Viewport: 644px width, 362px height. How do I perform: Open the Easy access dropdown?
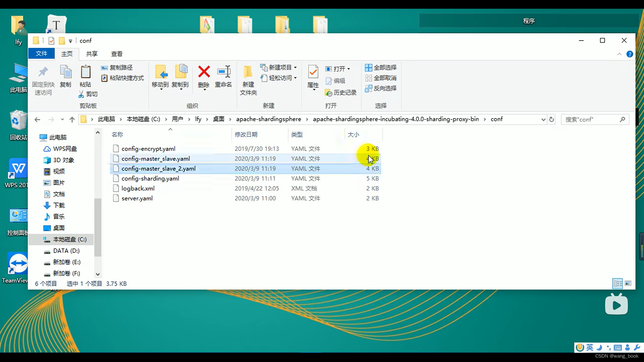[279, 78]
